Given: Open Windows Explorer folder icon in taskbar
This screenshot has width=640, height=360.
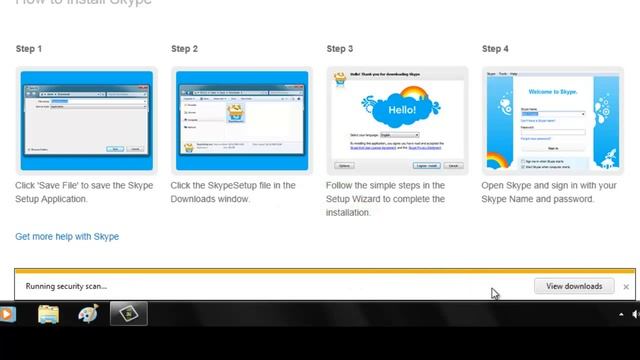Looking at the screenshot, I should click(x=48, y=314).
